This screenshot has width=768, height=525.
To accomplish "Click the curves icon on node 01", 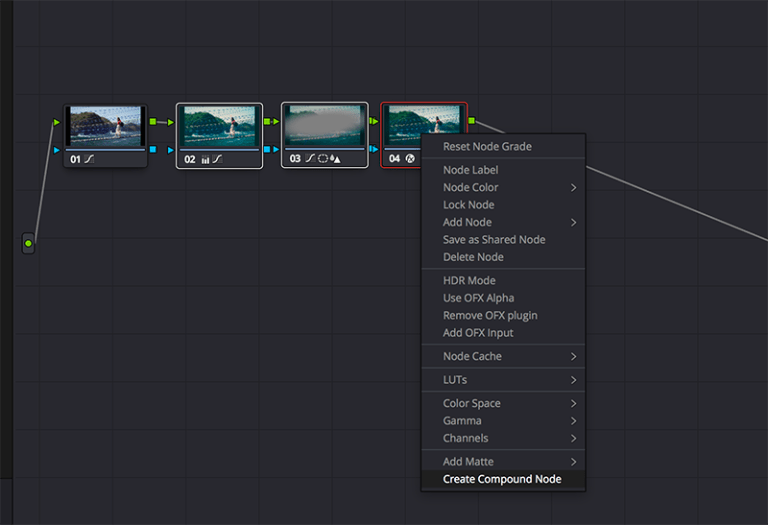I will click(x=89, y=159).
